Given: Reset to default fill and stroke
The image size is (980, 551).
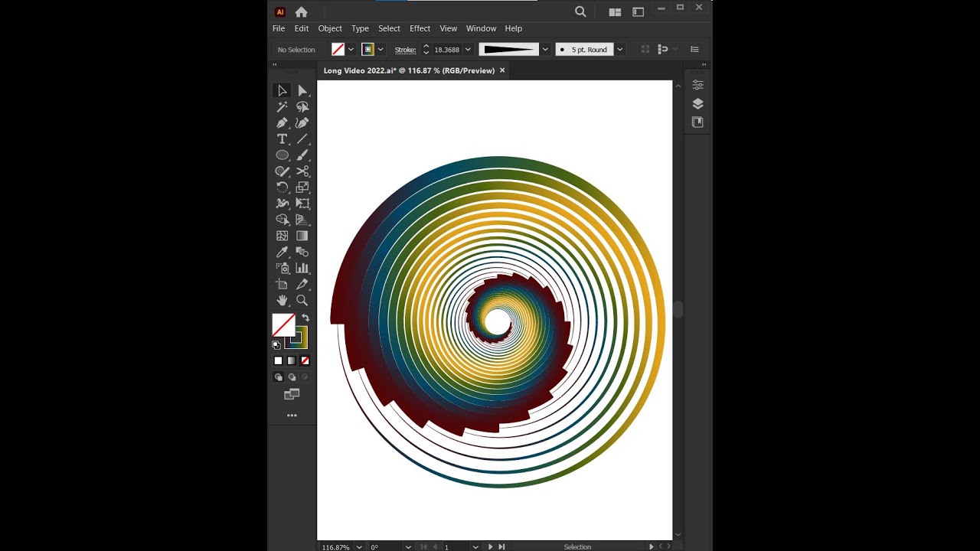Looking at the screenshot, I should point(276,344).
